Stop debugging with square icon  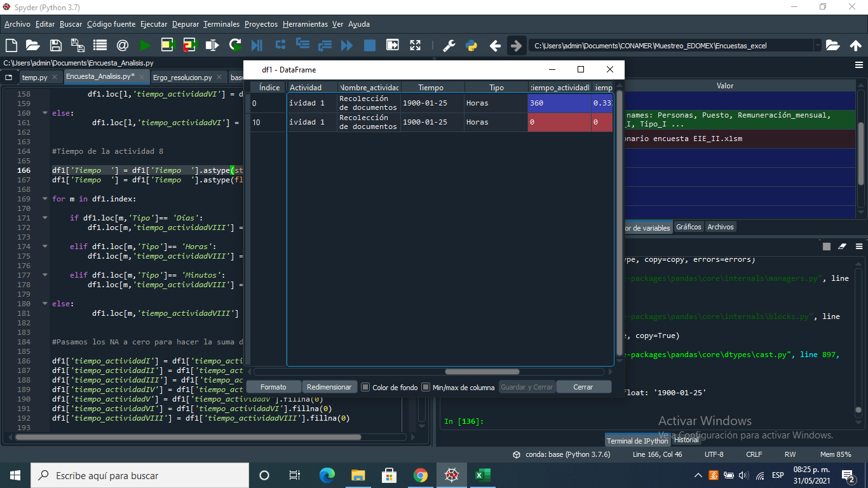tap(369, 45)
